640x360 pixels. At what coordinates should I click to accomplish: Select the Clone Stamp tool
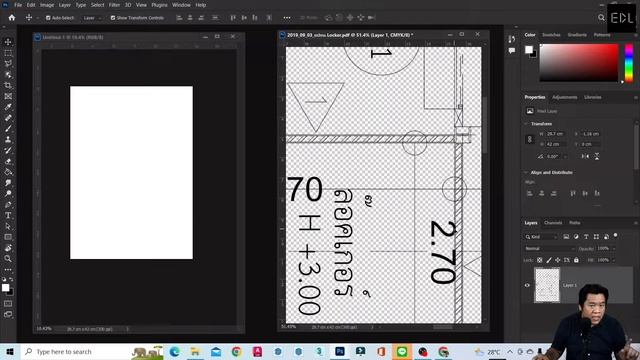8,139
